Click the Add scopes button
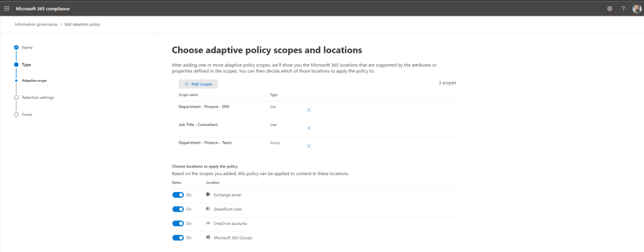The image size is (644, 252). coord(198,84)
